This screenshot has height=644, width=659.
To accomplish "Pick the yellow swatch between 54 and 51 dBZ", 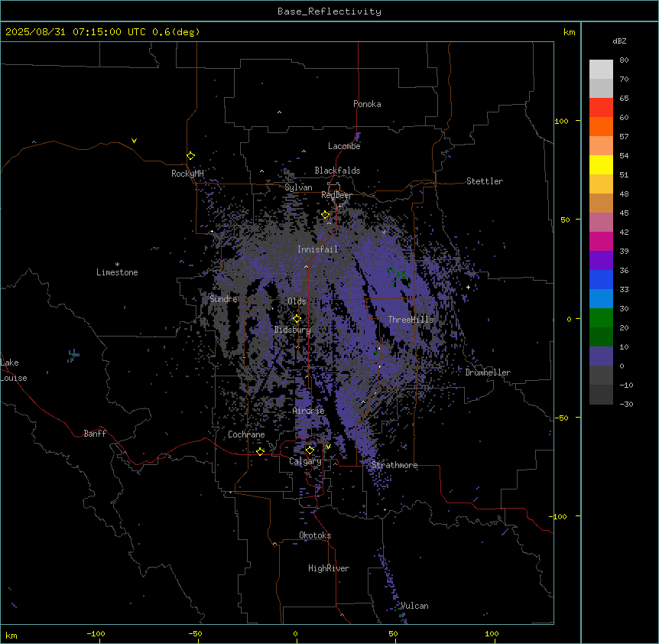I will pos(601,164).
